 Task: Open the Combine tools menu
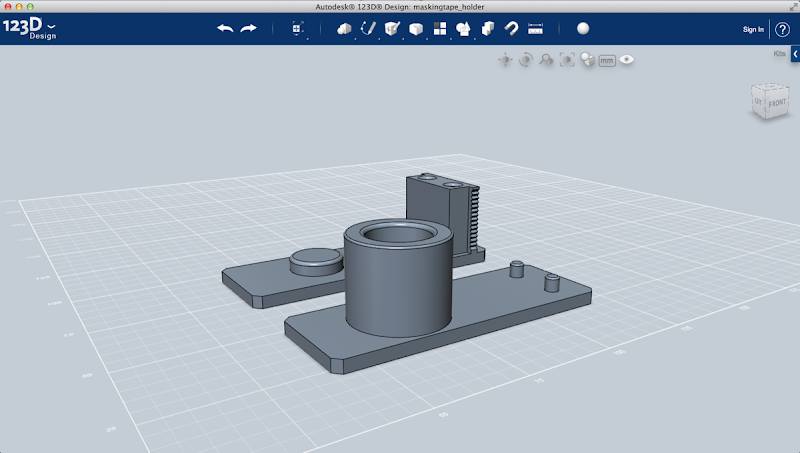(488, 29)
